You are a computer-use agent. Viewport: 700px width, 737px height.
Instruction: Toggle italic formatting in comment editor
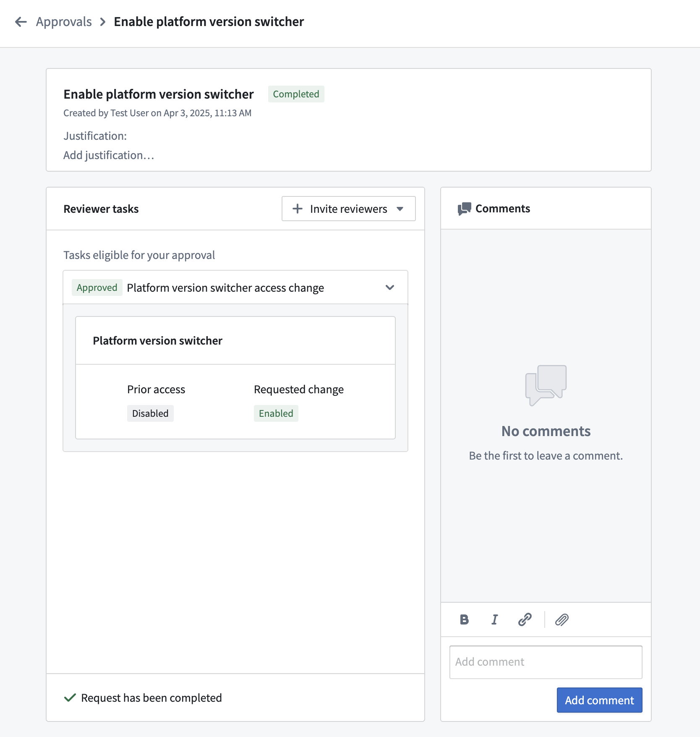[x=494, y=619]
